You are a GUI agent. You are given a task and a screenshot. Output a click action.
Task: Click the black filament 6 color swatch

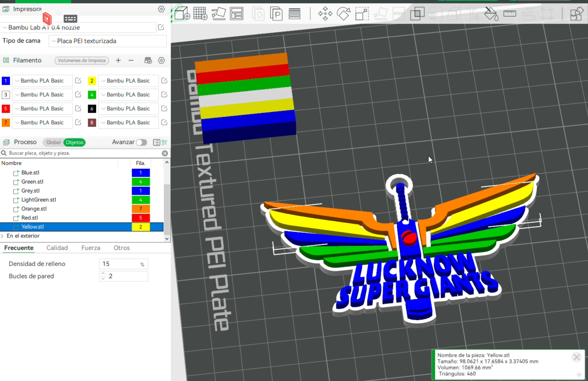pos(92,108)
